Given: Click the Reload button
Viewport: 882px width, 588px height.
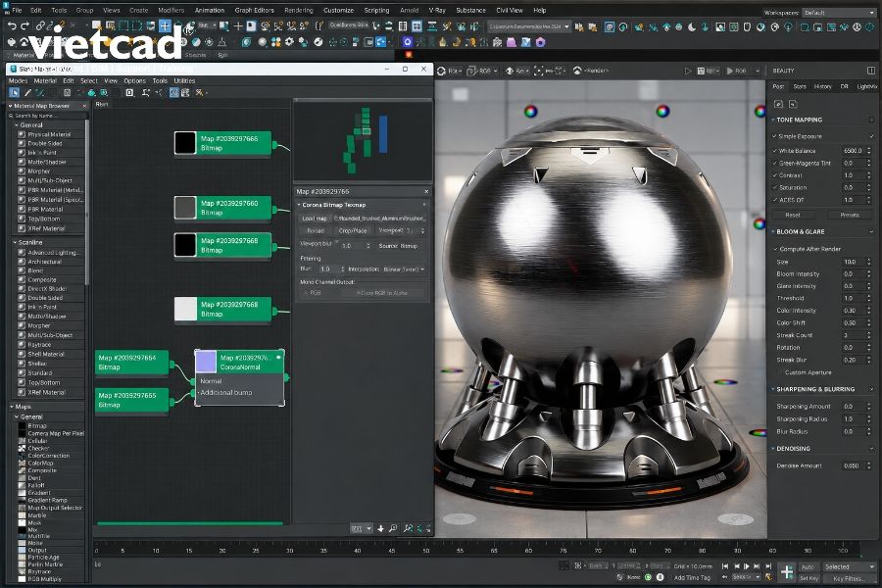Looking at the screenshot, I should pos(316,230).
